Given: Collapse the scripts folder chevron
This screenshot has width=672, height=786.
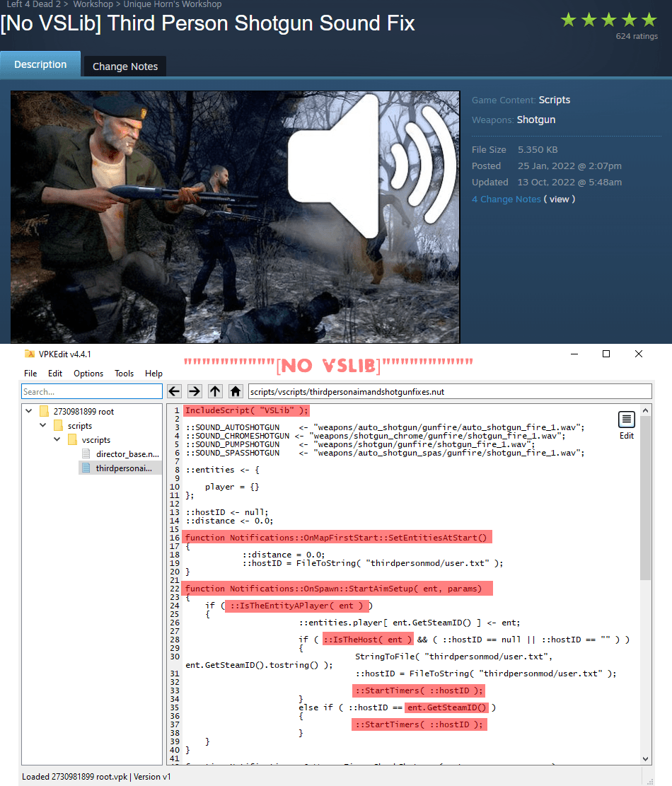Looking at the screenshot, I should pos(43,425).
